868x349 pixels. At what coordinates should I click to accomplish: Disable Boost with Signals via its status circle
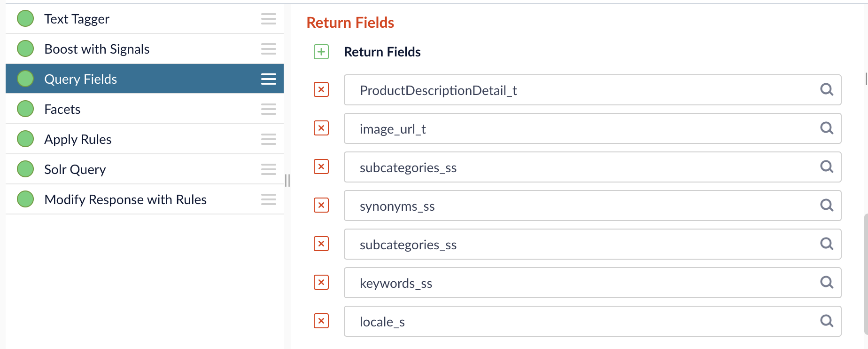(25, 48)
